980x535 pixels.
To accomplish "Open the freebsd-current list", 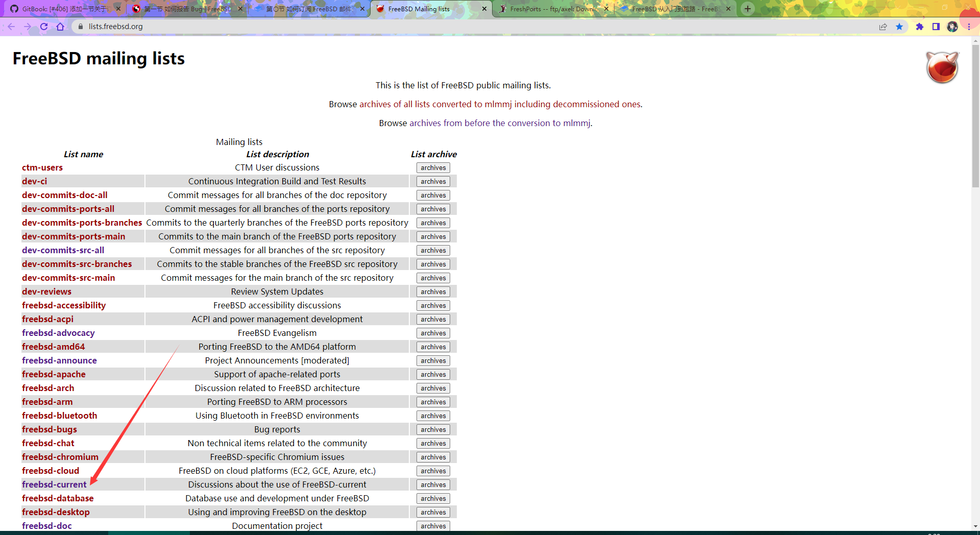I will pyautogui.click(x=54, y=484).
